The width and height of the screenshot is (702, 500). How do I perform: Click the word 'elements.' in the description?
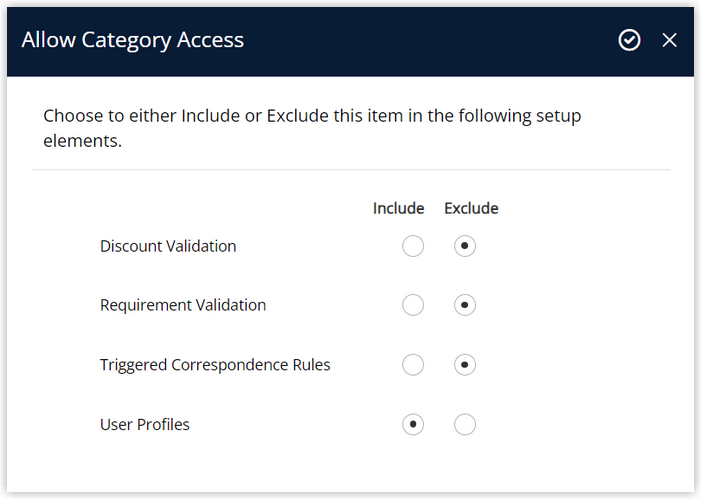point(82,141)
